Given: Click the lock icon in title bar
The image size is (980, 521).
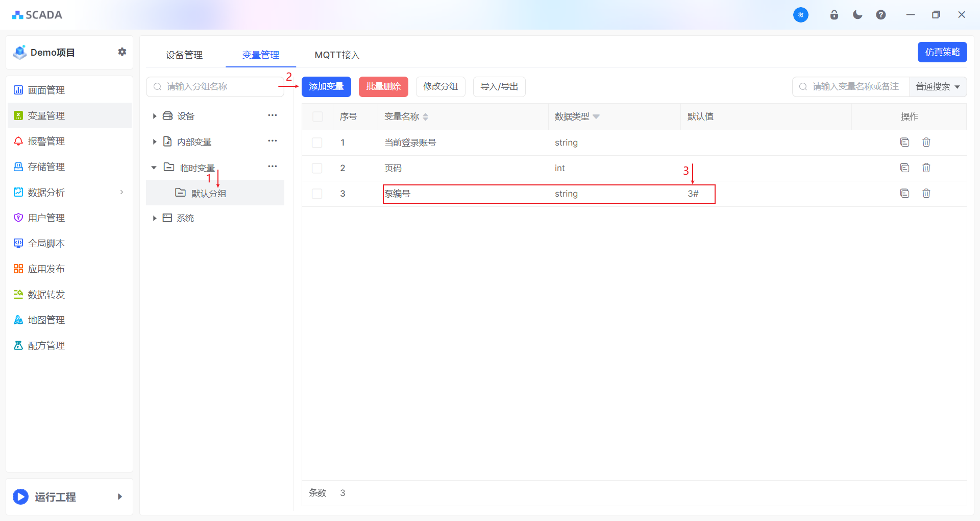Looking at the screenshot, I should point(834,15).
